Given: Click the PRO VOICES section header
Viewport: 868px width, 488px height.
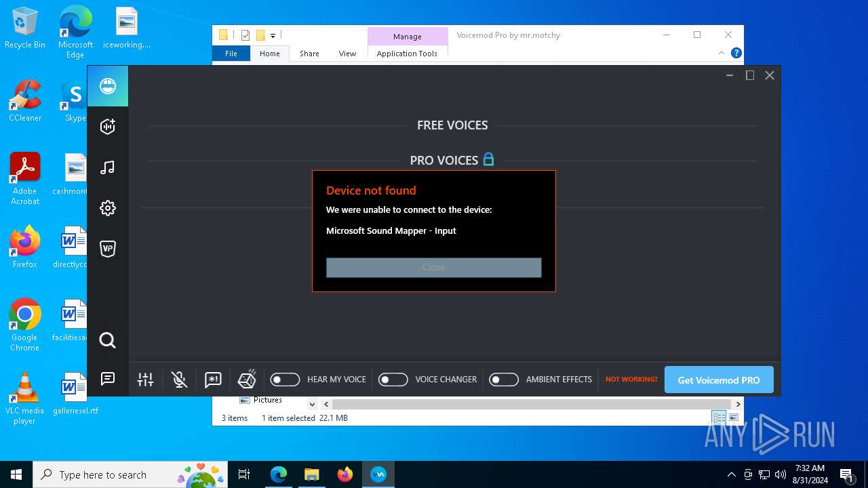Looking at the screenshot, I should pyautogui.click(x=444, y=161).
